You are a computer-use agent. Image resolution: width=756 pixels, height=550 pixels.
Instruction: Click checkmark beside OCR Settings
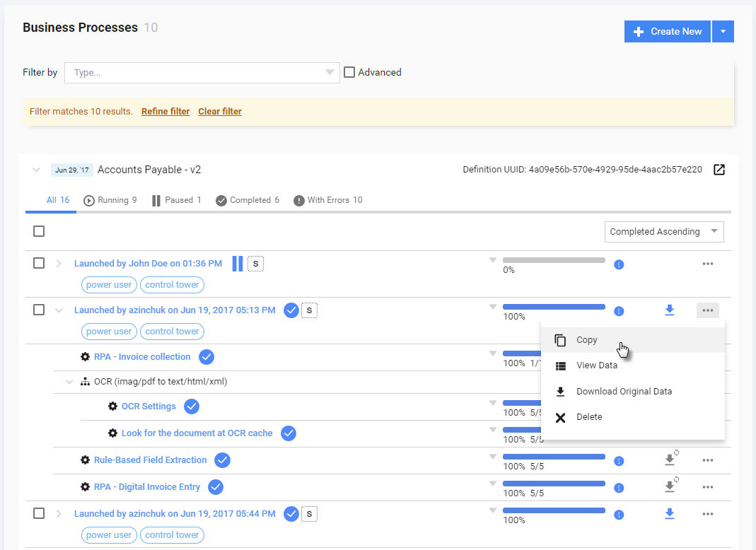[x=192, y=406]
